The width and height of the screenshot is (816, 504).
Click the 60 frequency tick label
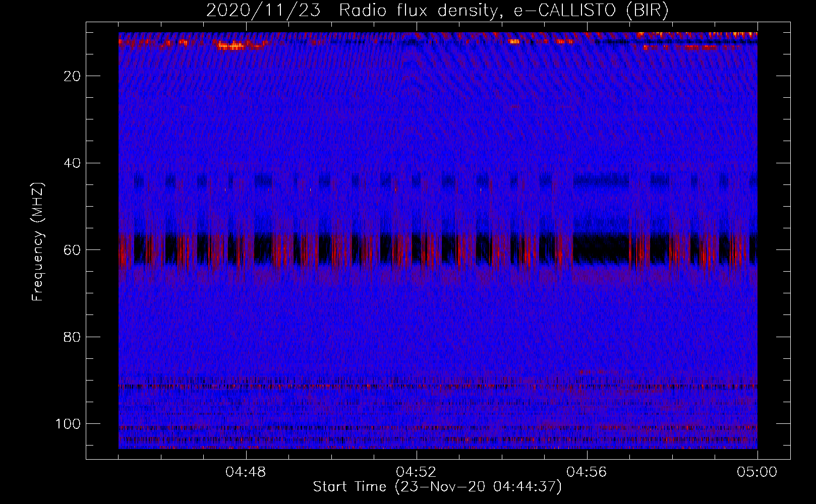(x=73, y=250)
